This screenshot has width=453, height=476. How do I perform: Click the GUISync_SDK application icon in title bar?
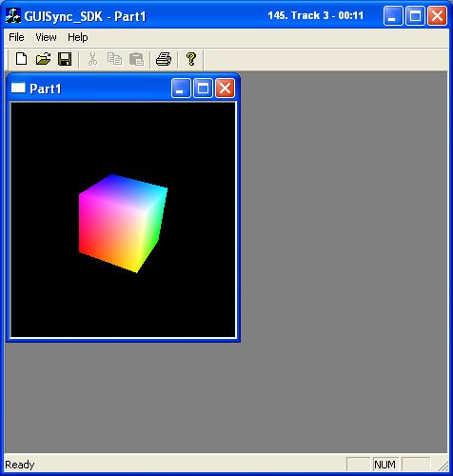click(x=13, y=15)
